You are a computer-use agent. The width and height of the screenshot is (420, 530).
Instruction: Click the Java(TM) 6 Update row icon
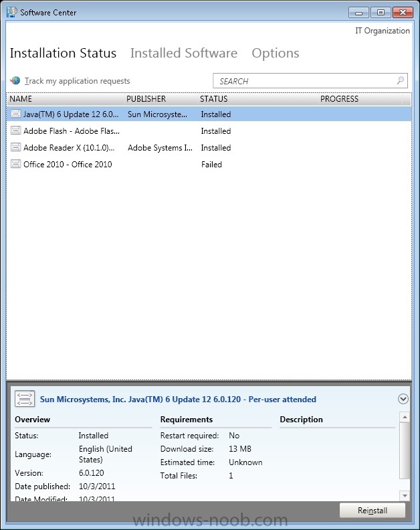coord(15,114)
